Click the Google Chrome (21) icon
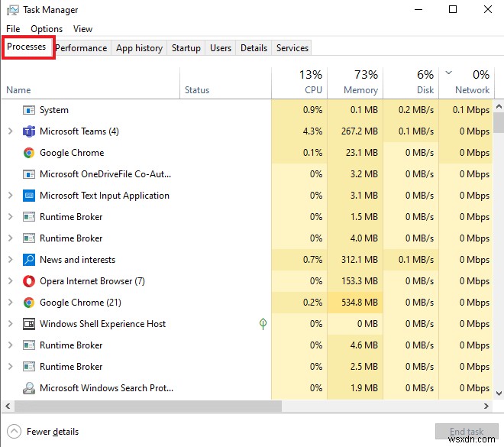The width and height of the screenshot is (504, 447). tap(29, 303)
